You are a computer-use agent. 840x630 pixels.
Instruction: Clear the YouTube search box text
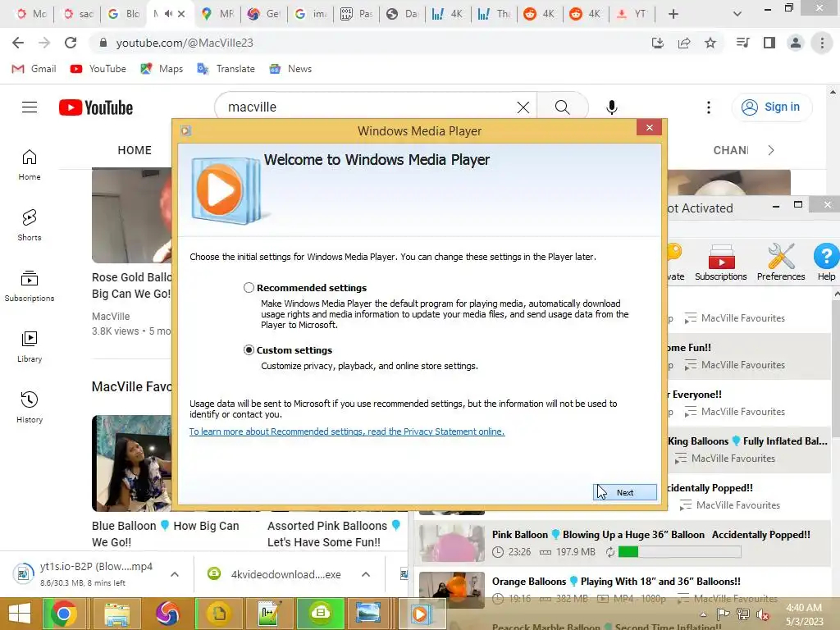(x=523, y=107)
